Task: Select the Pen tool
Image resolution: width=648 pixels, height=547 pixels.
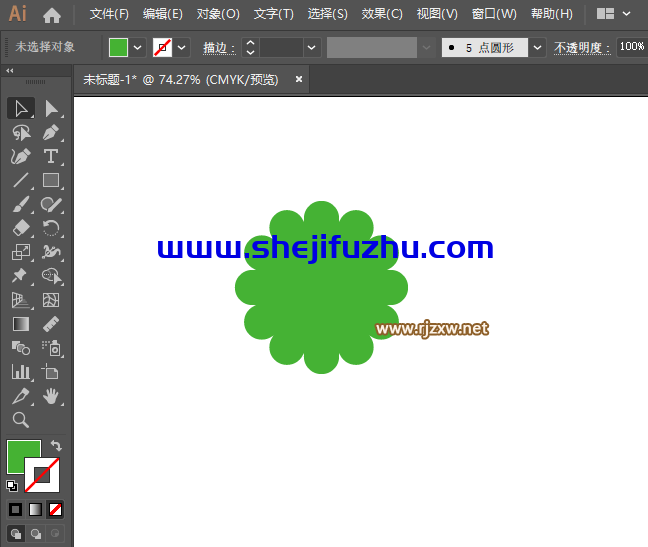Action: (x=51, y=133)
